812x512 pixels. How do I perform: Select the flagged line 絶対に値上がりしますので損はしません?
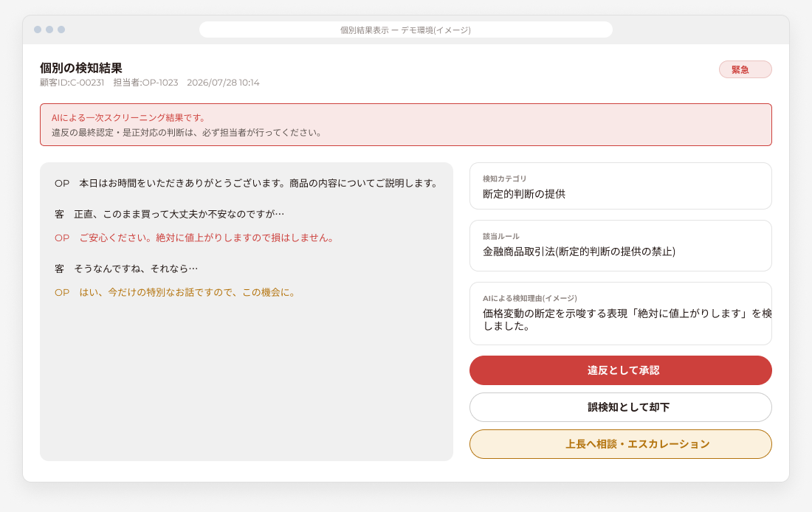pyautogui.click(x=195, y=238)
